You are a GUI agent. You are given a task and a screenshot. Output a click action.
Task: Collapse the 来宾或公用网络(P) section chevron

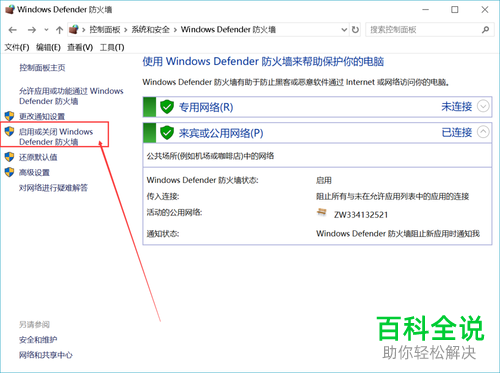click(483, 132)
